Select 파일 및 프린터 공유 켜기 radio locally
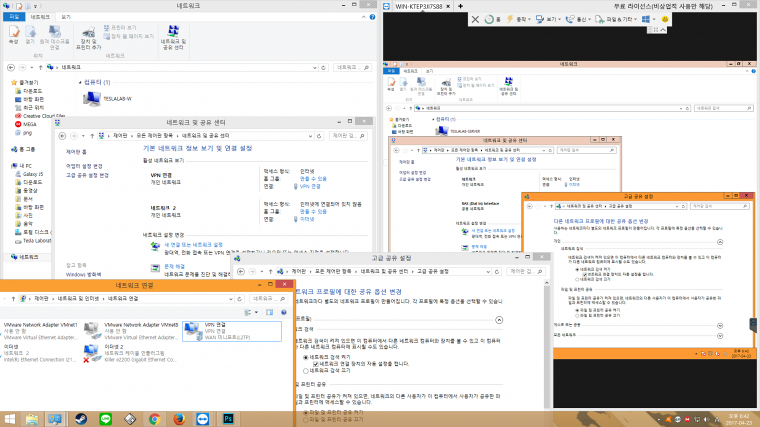760x427 pixels. (306, 412)
